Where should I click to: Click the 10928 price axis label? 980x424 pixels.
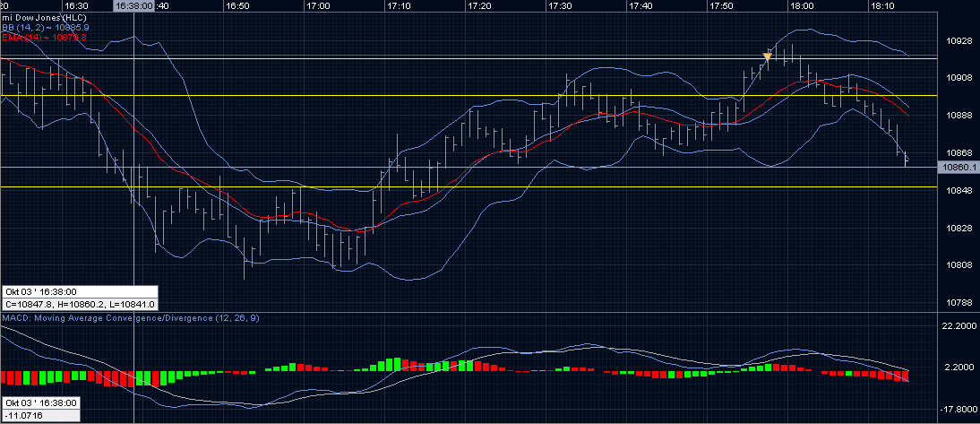(959, 41)
